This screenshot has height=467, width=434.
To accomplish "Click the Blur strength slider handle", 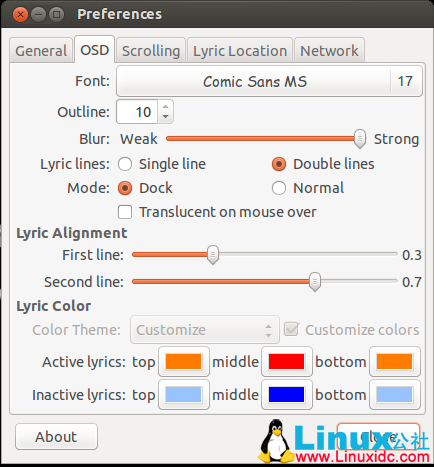I will 360,139.
